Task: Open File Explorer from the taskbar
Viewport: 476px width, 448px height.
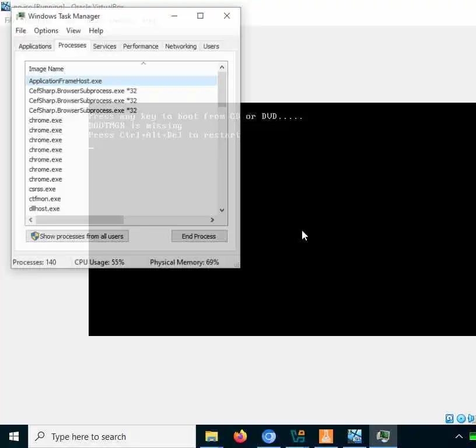Action: click(211, 436)
